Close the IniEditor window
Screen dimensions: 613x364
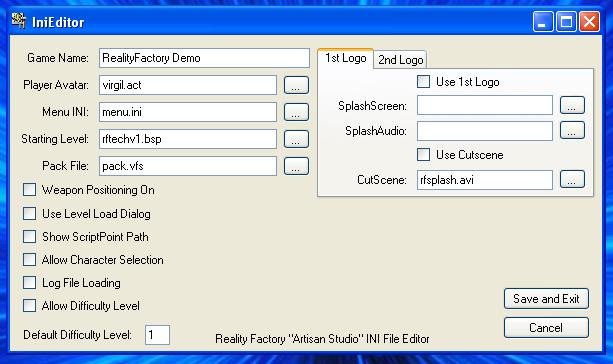(x=590, y=21)
